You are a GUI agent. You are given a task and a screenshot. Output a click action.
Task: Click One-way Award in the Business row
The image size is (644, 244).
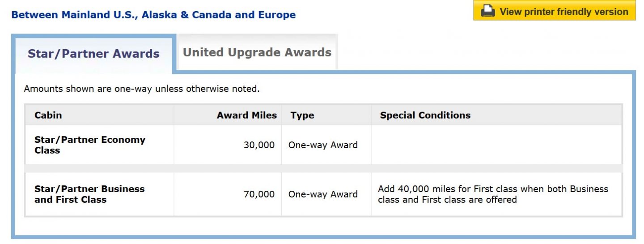pos(323,194)
